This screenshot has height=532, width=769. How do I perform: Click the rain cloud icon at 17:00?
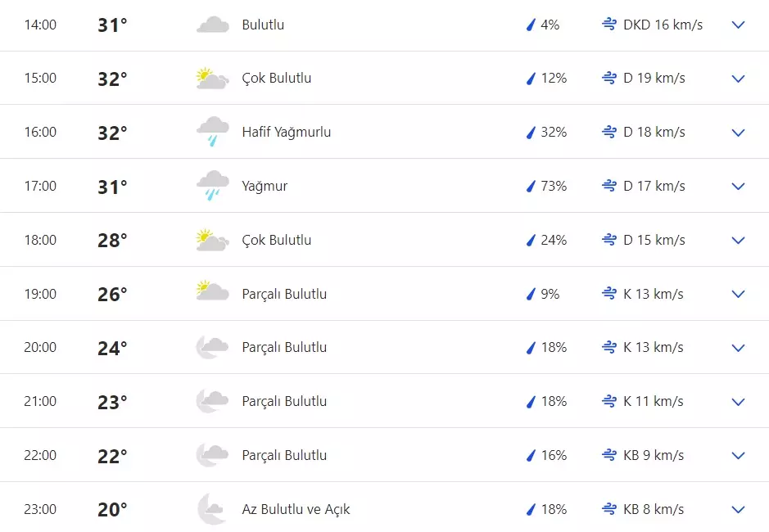(212, 185)
